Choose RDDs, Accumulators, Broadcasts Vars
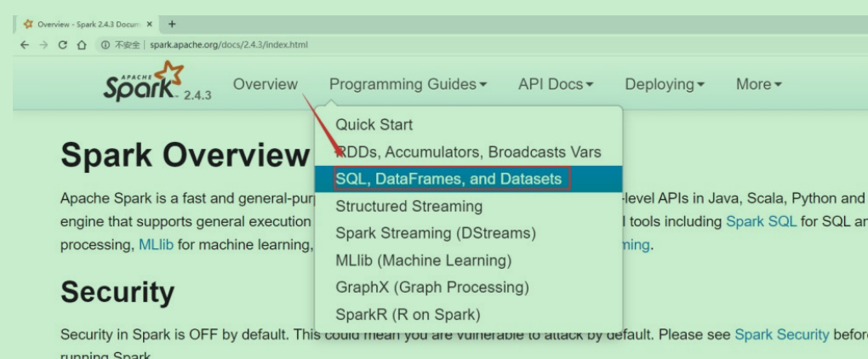868x359 pixels. 468,151
